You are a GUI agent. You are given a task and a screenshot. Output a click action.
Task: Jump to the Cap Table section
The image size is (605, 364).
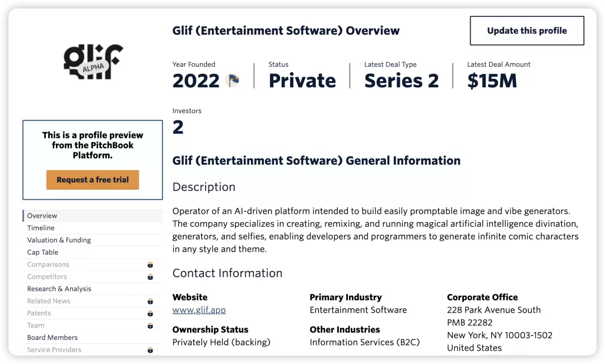[92, 252]
